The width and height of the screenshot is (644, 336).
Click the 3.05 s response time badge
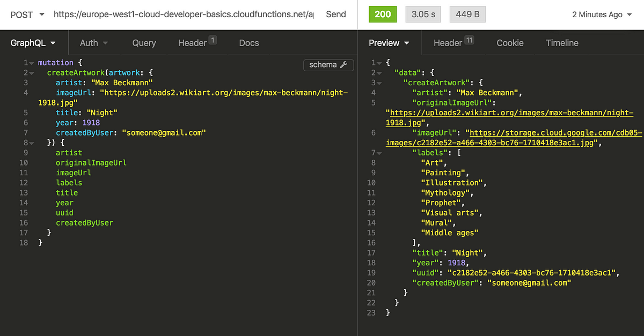click(423, 14)
